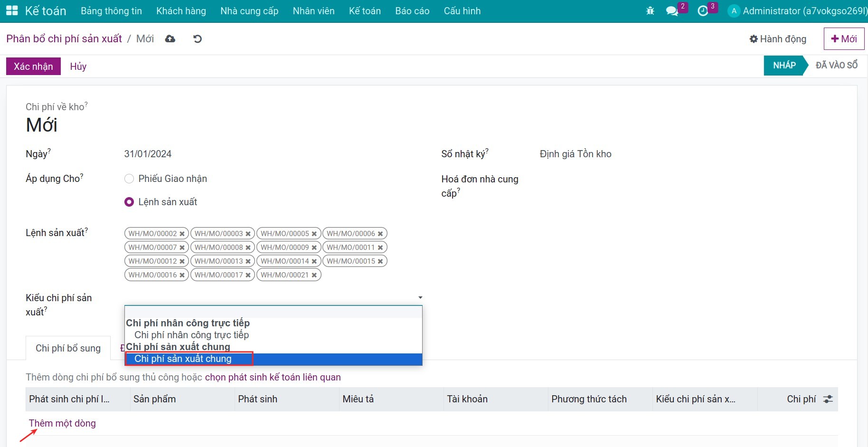Open the apps grid home menu
Image resolution: width=868 pixels, height=447 pixels.
(x=12, y=11)
